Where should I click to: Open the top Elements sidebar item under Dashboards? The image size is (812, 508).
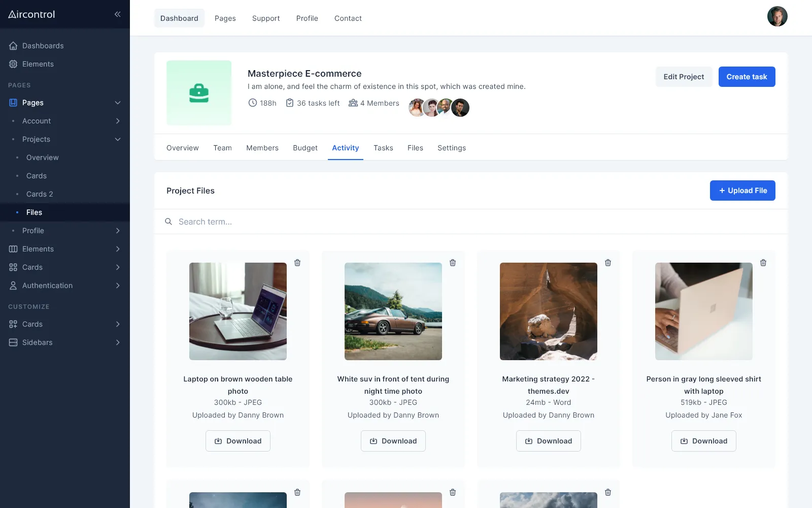65,64
